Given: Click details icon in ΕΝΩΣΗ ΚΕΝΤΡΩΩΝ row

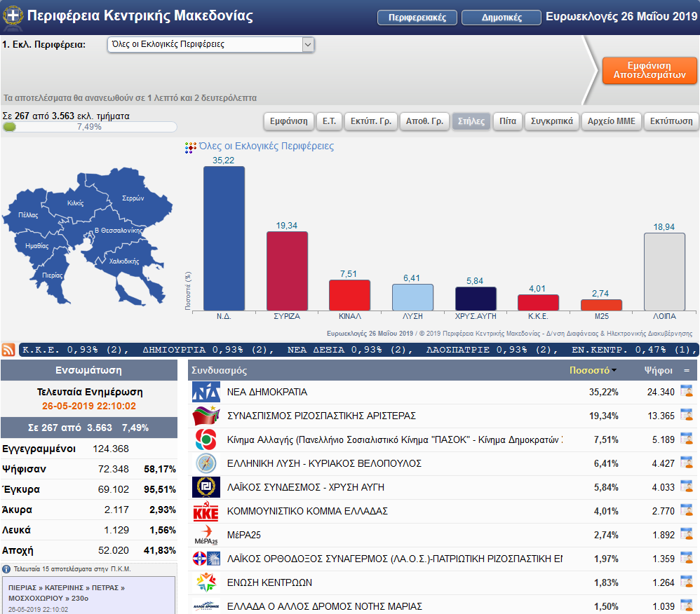Looking at the screenshot, I should (686, 582).
